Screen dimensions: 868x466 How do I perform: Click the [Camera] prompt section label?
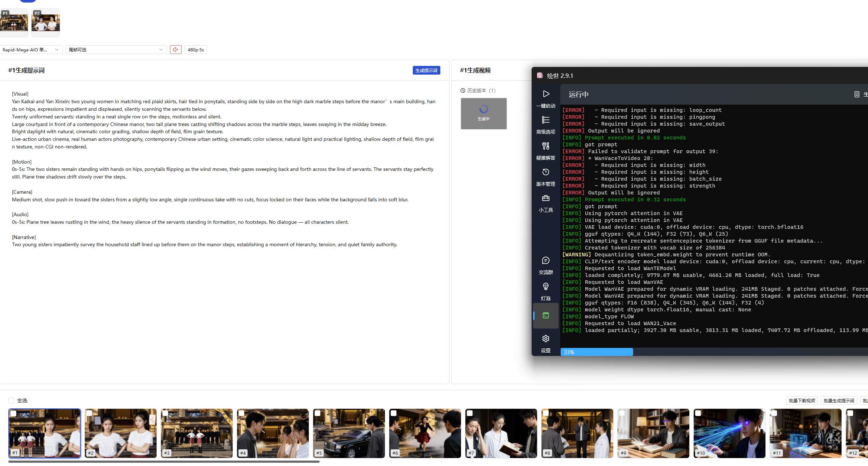22,192
